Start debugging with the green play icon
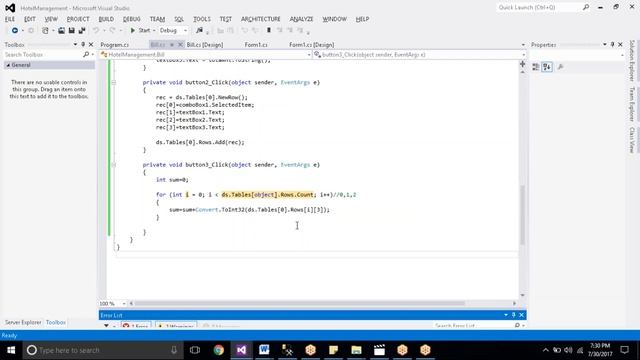Viewport: 640px width, 360px height. pos(133,31)
